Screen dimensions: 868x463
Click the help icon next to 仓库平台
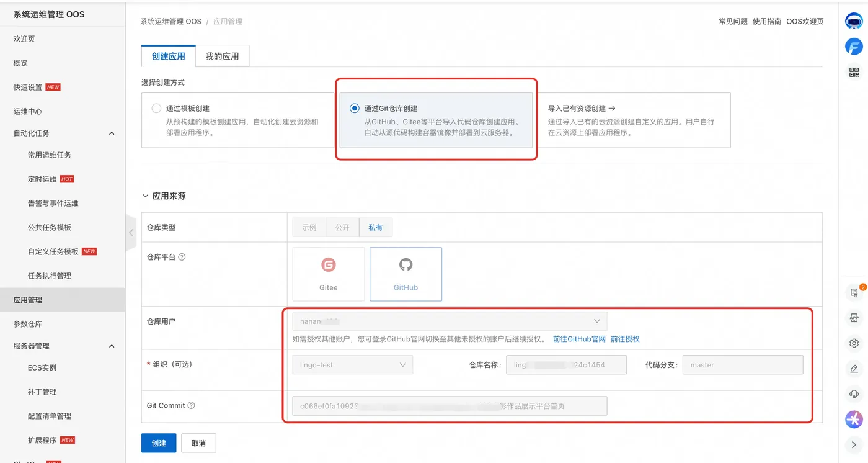click(x=182, y=257)
